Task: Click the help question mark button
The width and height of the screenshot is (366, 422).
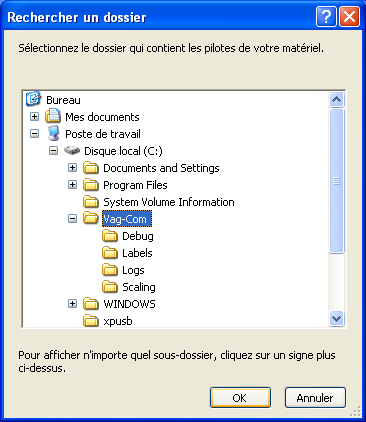Action: pyautogui.click(x=326, y=16)
